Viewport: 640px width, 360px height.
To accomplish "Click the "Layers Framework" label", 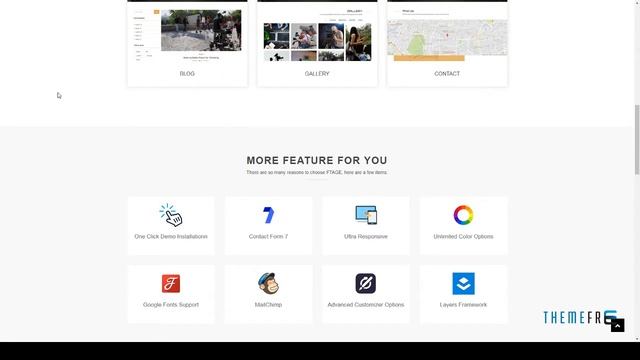I will coord(463,304).
